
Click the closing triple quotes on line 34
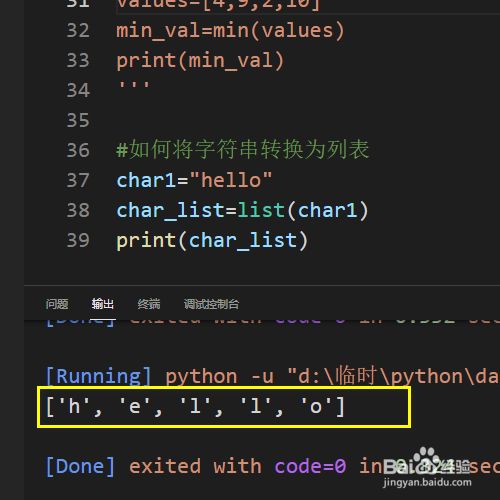click(134, 85)
